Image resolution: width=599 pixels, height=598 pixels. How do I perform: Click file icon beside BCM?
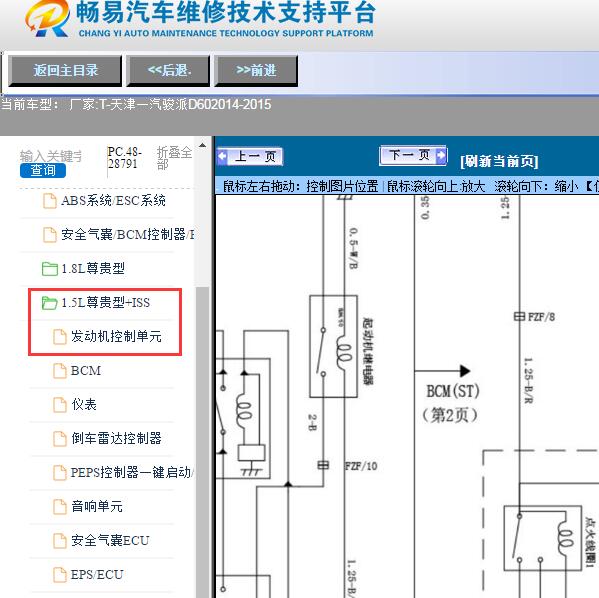pos(60,371)
